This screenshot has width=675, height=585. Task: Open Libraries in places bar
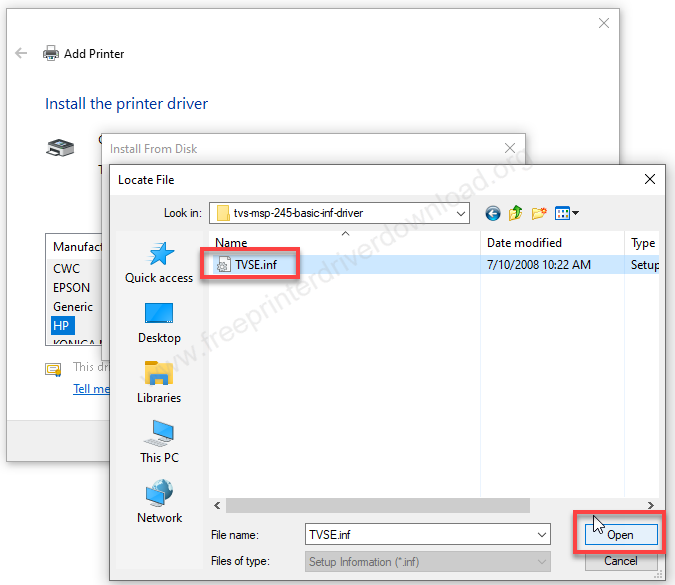click(x=160, y=383)
